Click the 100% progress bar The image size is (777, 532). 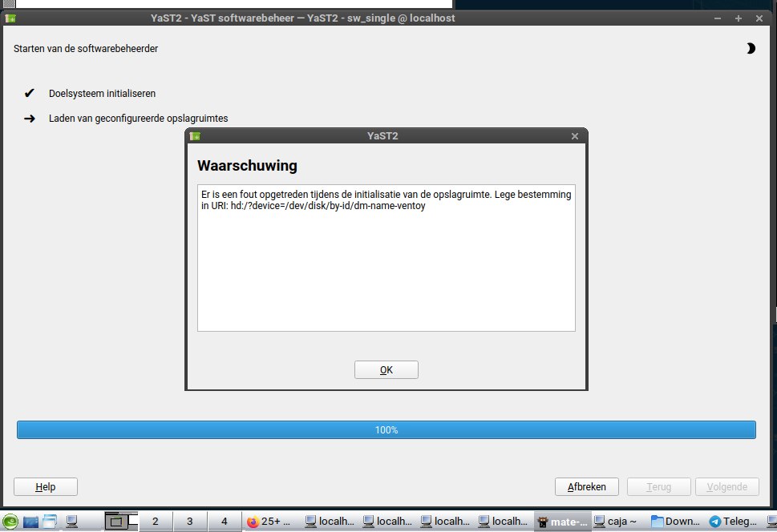point(386,430)
